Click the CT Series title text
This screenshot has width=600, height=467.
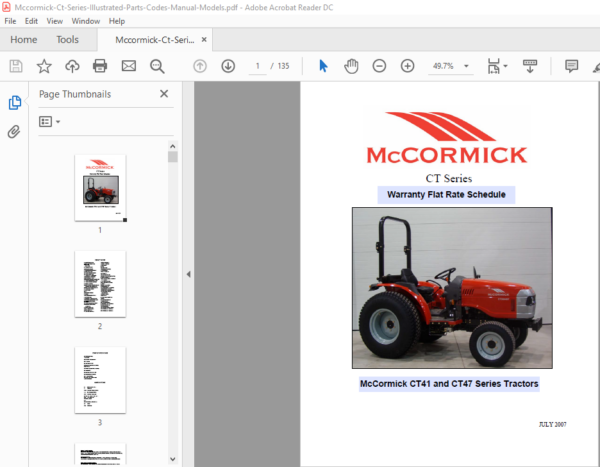click(x=449, y=178)
